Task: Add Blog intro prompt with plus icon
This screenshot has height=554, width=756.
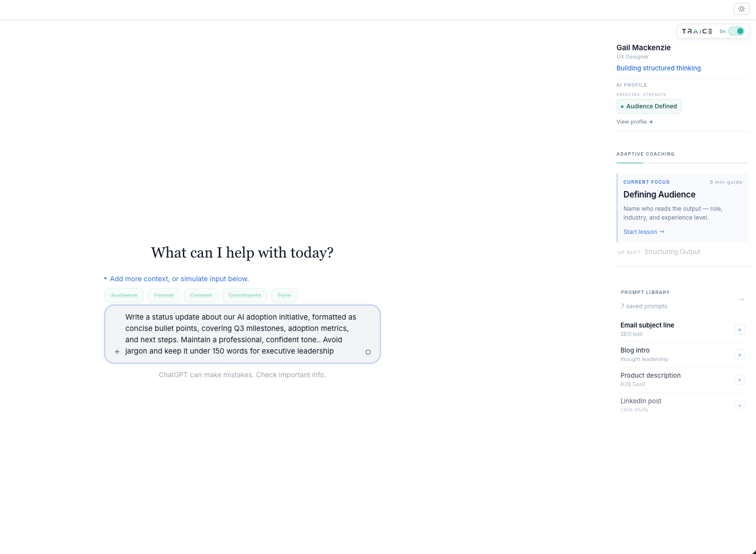Action: pos(739,355)
